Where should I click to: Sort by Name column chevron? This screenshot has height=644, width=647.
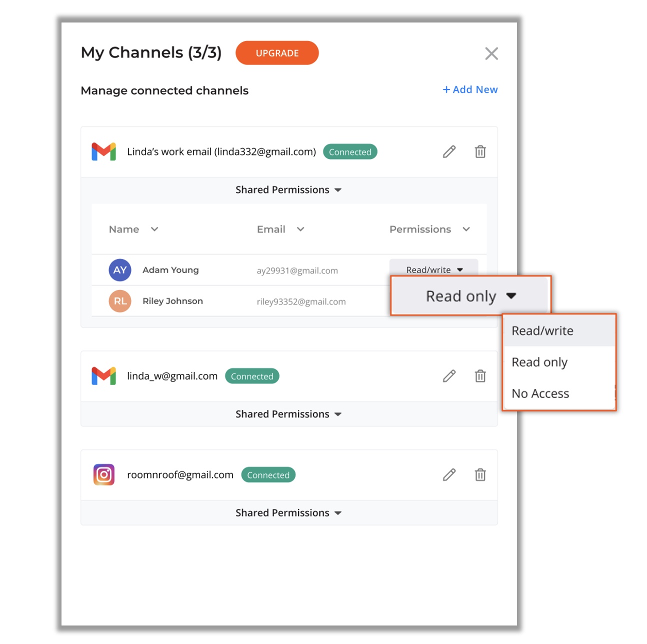pos(154,229)
